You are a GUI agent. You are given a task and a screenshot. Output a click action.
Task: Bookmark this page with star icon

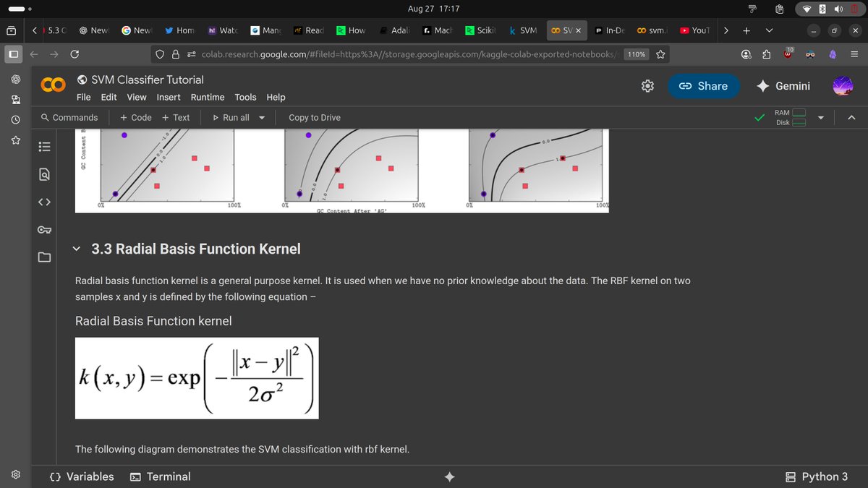click(660, 54)
